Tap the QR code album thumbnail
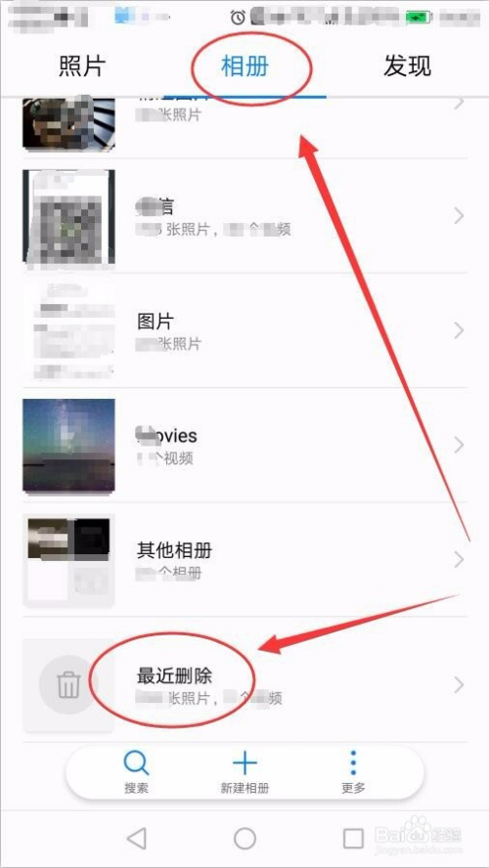This screenshot has height=868, width=489. point(68,216)
